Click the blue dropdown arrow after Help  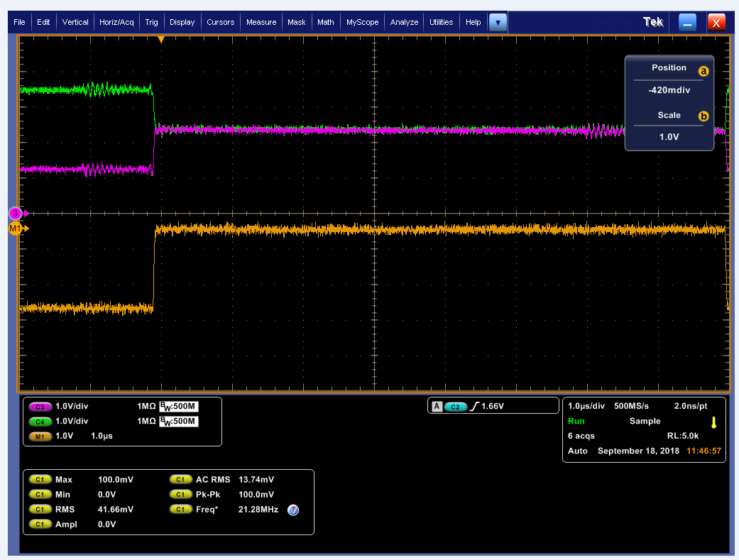click(498, 22)
